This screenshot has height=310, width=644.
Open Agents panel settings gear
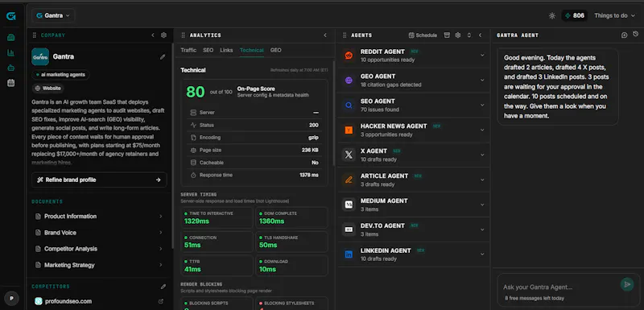tap(458, 35)
